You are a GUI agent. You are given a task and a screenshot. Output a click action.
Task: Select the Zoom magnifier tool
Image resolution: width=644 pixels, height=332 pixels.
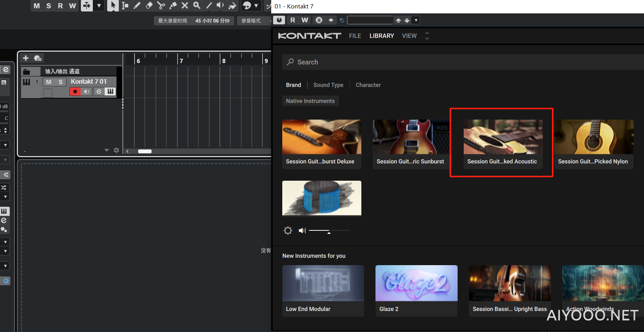pyautogui.click(x=197, y=6)
